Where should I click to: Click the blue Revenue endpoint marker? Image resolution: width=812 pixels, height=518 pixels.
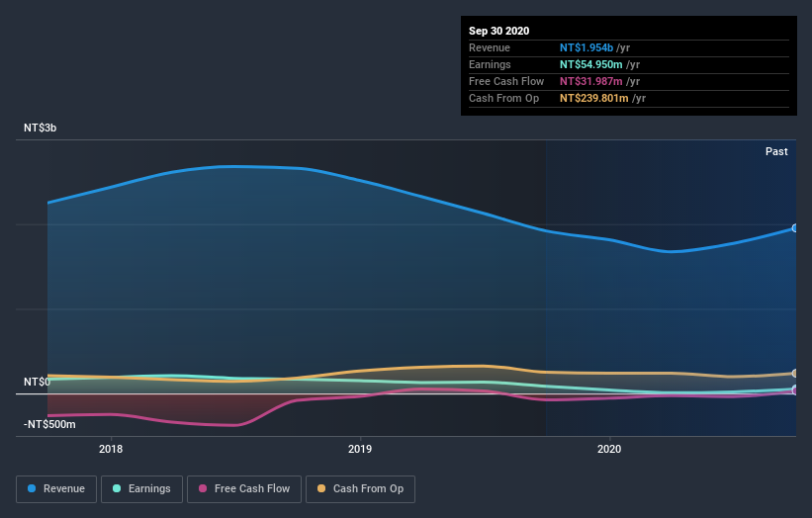tap(795, 228)
